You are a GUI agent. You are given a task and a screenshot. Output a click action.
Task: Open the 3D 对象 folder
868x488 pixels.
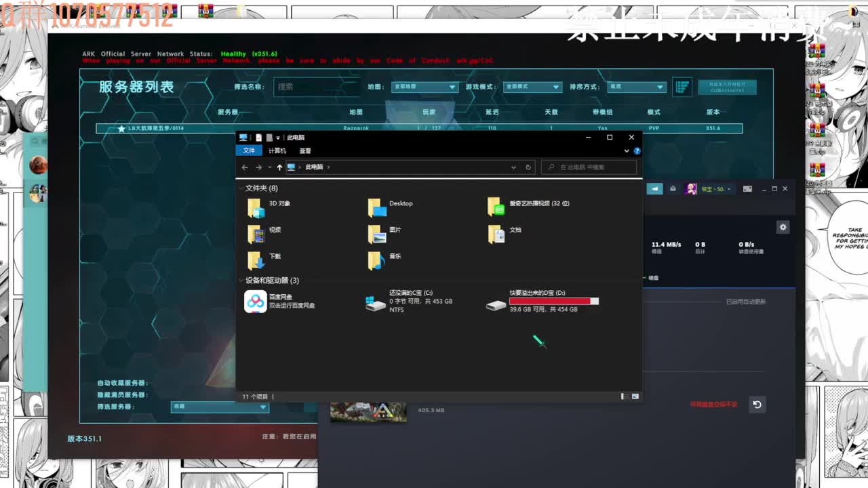pyautogui.click(x=256, y=207)
